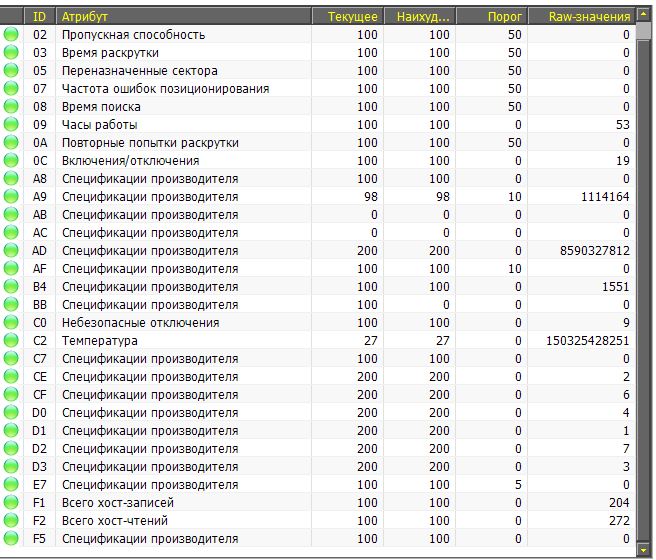Click ID cell AB

pos(40,215)
